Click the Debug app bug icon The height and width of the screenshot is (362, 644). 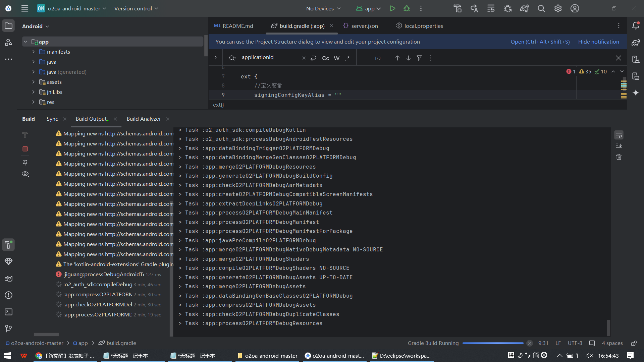[407, 8]
